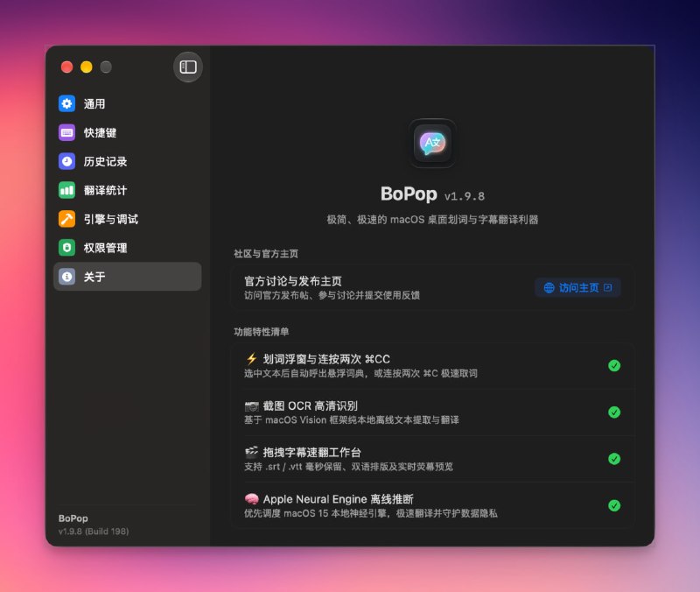Click the 社区与官方主页 section header

tap(266, 254)
